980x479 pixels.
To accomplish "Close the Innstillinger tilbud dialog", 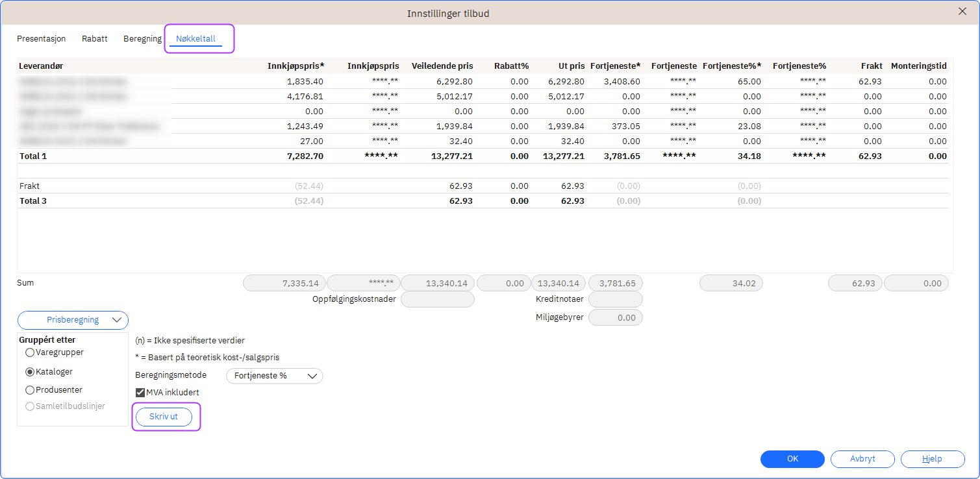I will tap(962, 11).
